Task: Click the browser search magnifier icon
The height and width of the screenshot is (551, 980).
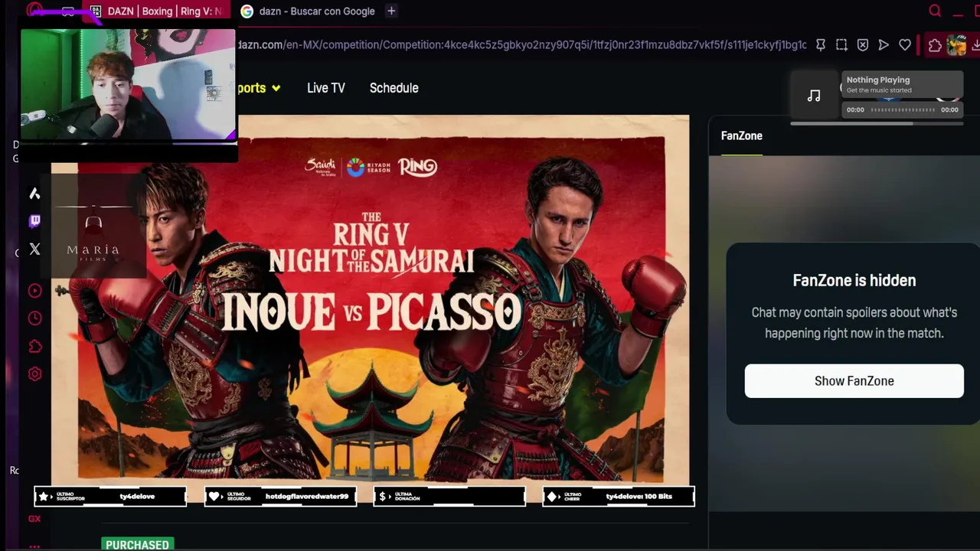Action: (935, 11)
